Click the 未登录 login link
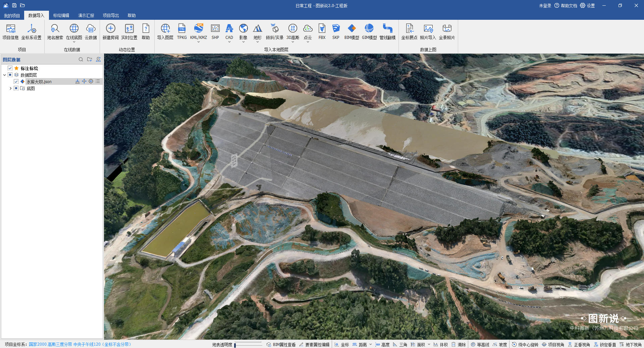 tap(545, 6)
